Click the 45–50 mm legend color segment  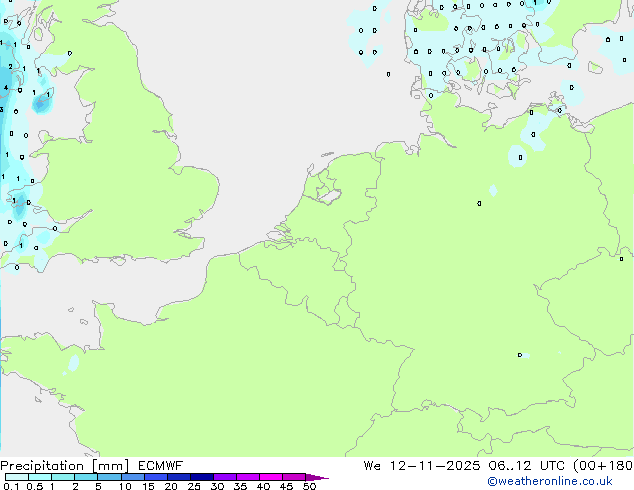(294, 477)
